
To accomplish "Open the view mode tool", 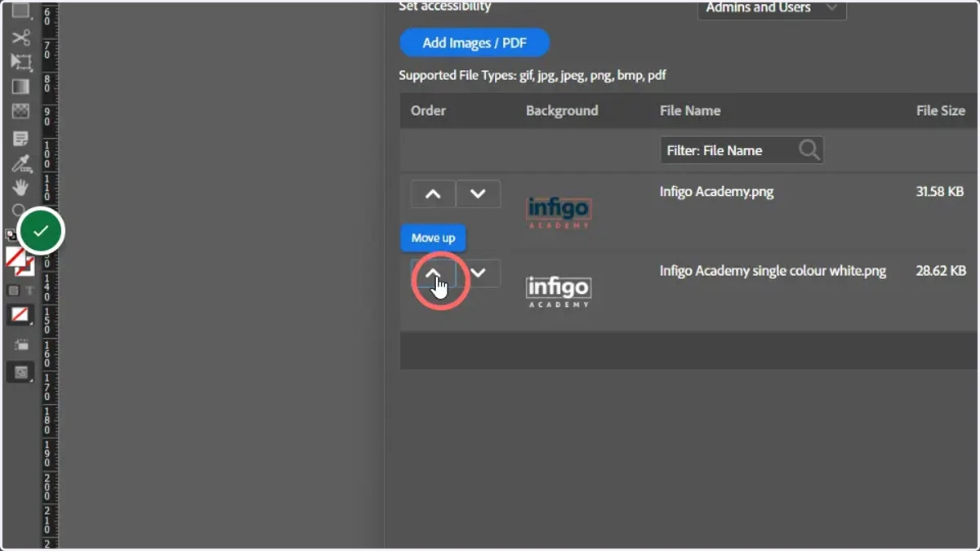I will pyautogui.click(x=20, y=345).
